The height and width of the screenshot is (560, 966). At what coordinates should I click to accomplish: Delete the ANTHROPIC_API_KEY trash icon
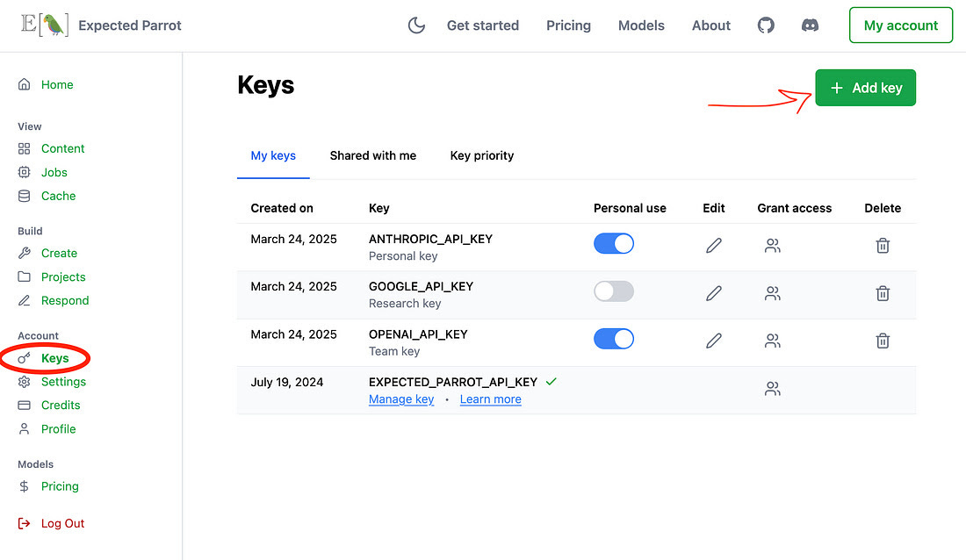883,245
